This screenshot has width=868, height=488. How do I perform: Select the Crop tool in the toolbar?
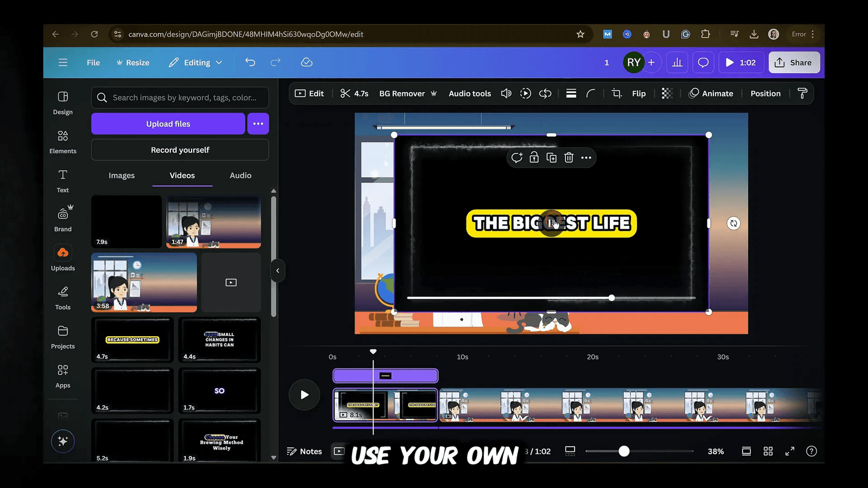(616, 93)
